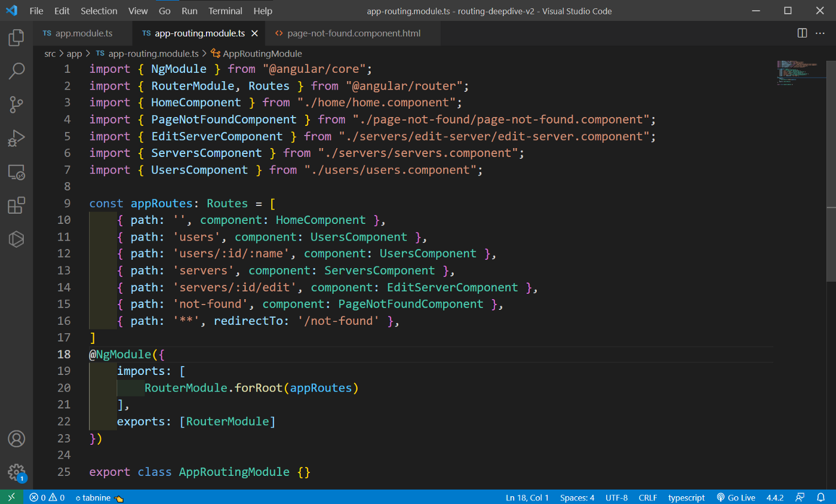836x504 pixels.
Task: Close the app-routing.module.ts tab
Action: [254, 33]
